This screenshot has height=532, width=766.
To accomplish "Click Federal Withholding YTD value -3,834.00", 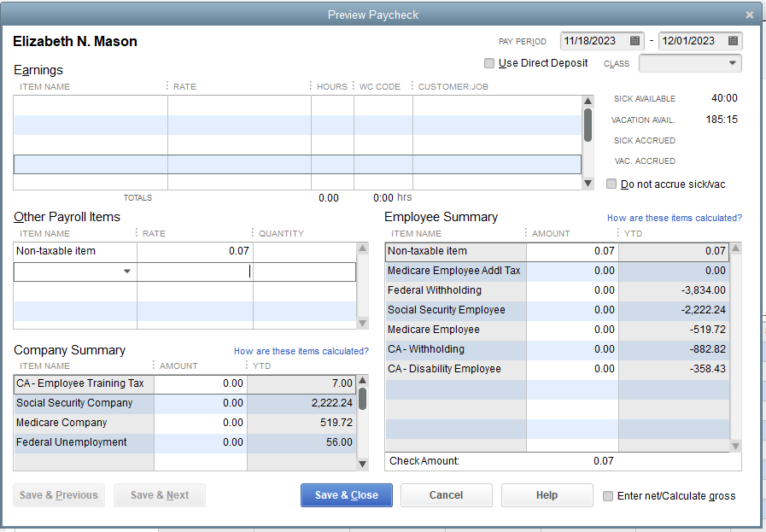I will 703,290.
